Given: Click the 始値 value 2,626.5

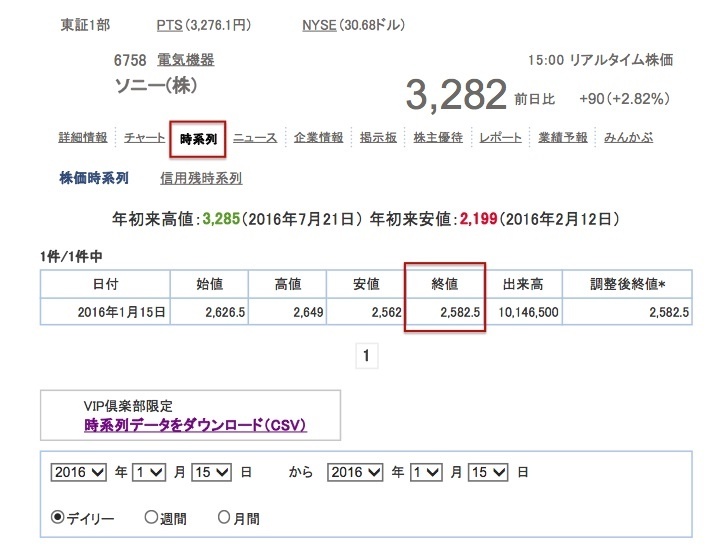Looking at the screenshot, I should 225,312.
